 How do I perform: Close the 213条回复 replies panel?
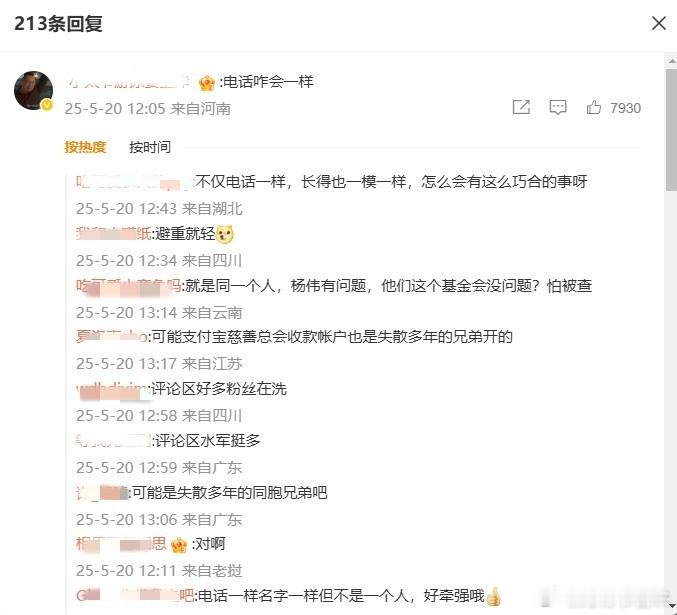pos(659,23)
